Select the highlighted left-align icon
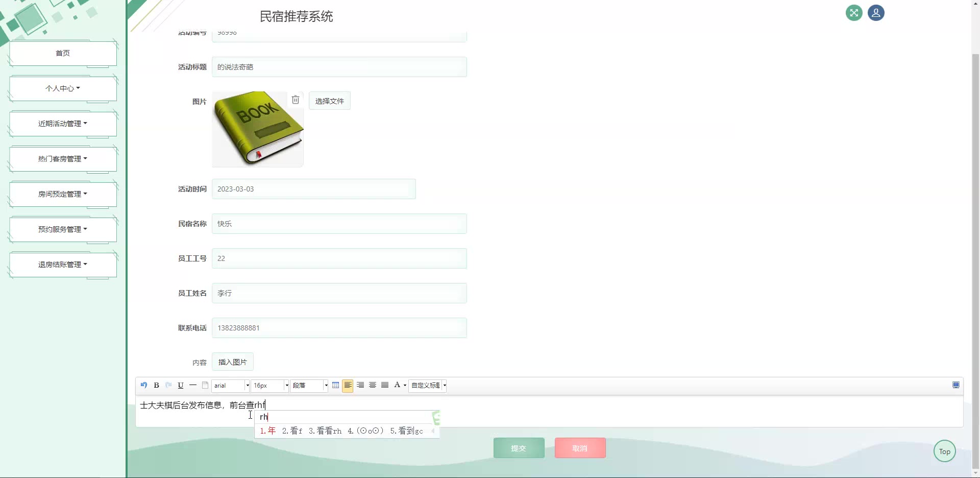The height and width of the screenshot is (478, 980). click(348, 385)
